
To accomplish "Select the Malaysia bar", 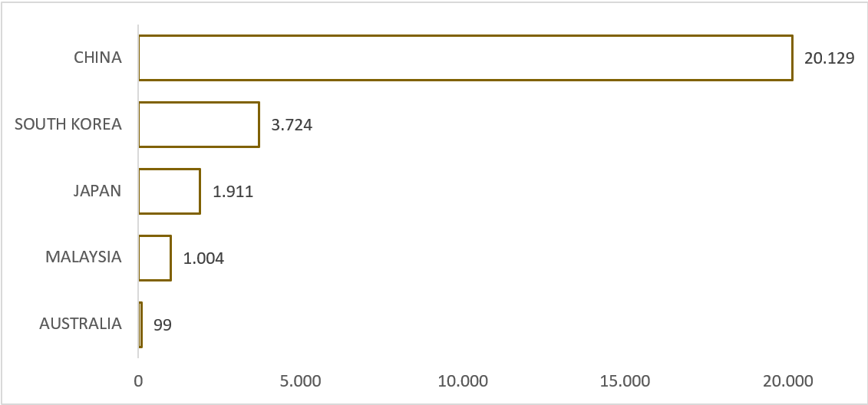I will tap(154, 258).
